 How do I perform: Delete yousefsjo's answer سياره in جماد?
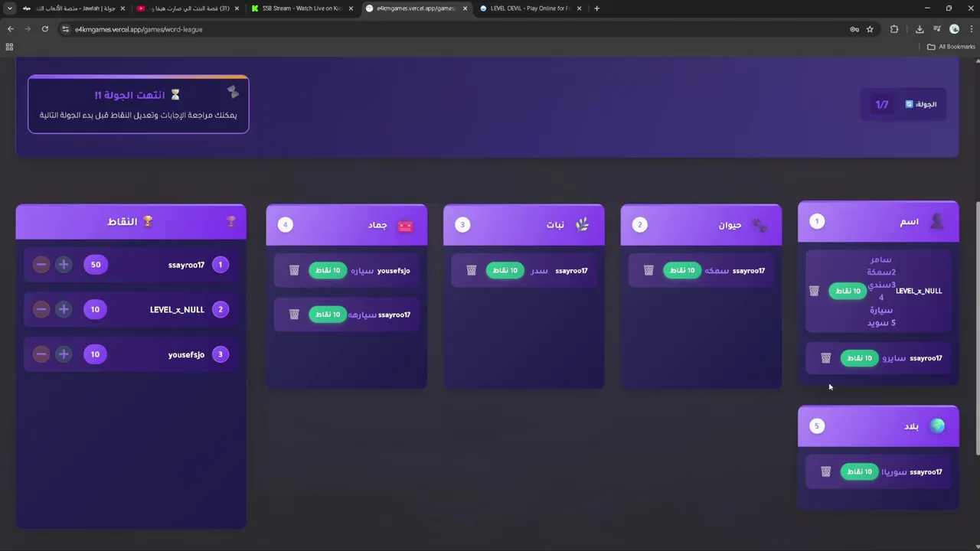click(x=294, y=270)
